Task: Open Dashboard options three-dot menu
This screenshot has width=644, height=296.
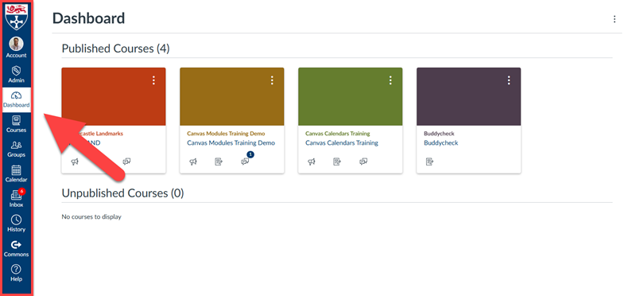Action: pyautogui.click(x=615, y=19)
